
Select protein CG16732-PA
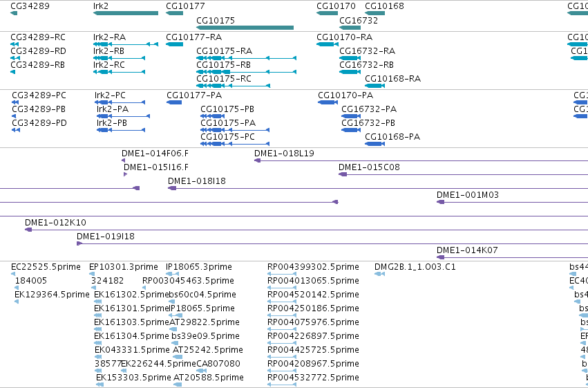point(351,116)
